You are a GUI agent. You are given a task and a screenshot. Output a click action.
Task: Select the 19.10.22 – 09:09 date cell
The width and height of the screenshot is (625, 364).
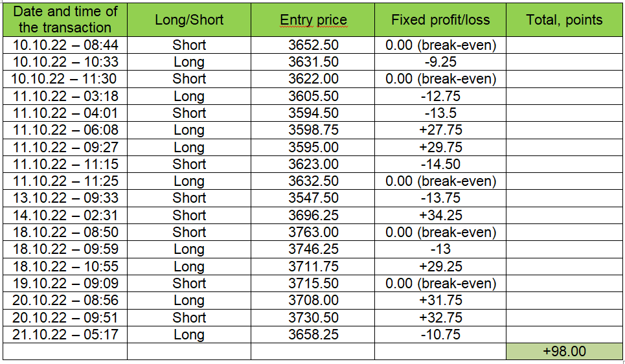[x=65, y=283]
